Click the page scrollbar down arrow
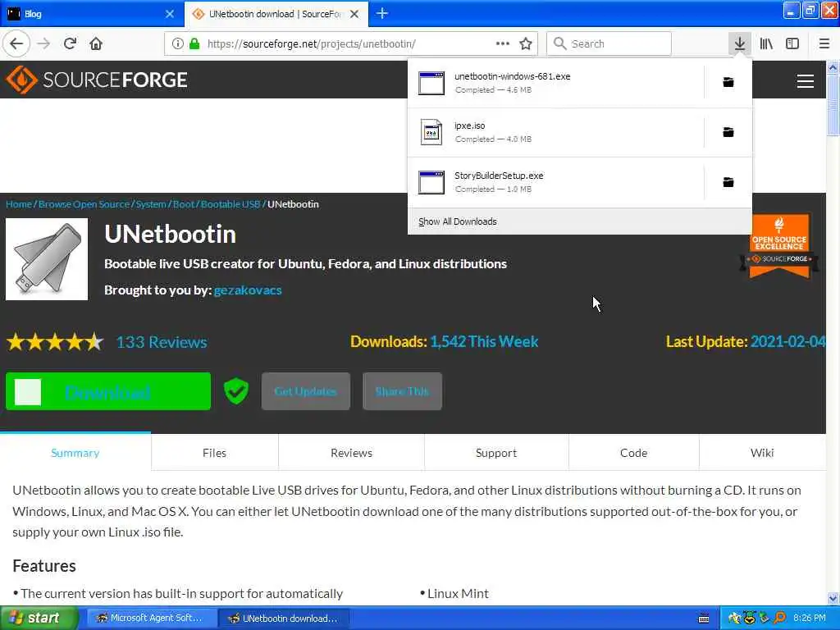The image size is (840, 630). click(x=833, y=598)
